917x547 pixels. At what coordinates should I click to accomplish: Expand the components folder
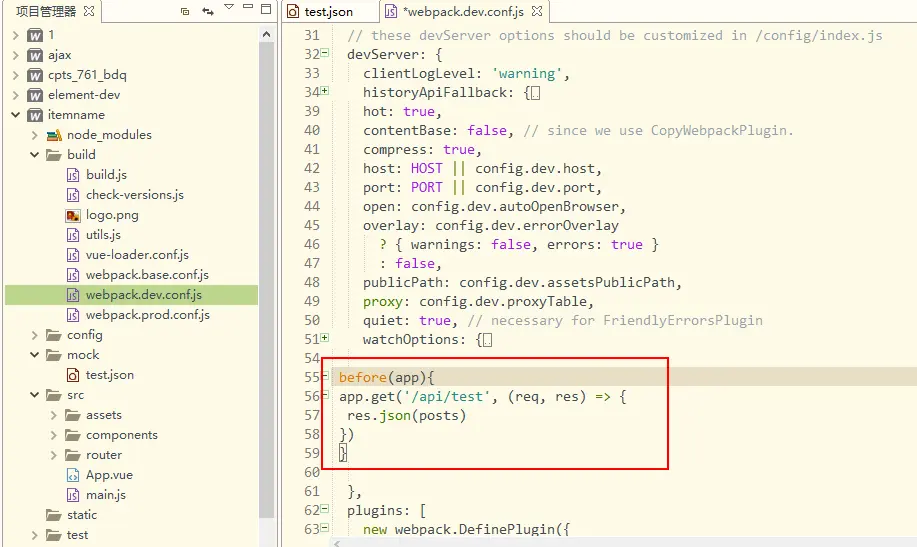pyautogui.click(x=53, y=435)
